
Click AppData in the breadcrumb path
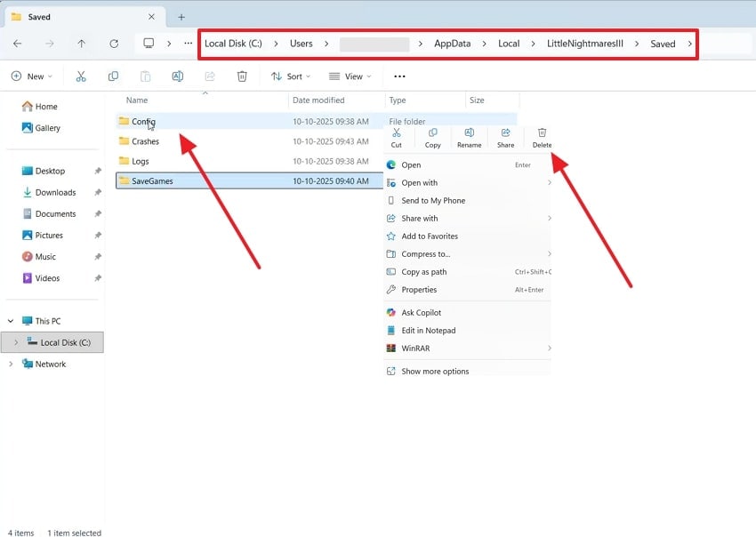coord(452,44)
